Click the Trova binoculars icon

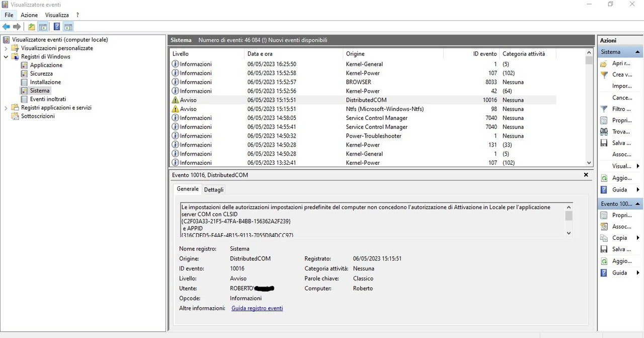pos(604,131)
